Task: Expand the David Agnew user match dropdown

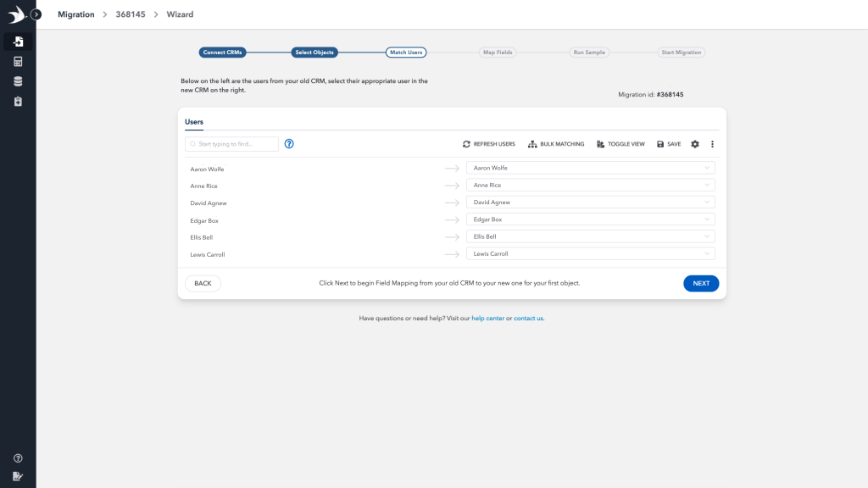Action: [x=590, y=202]
